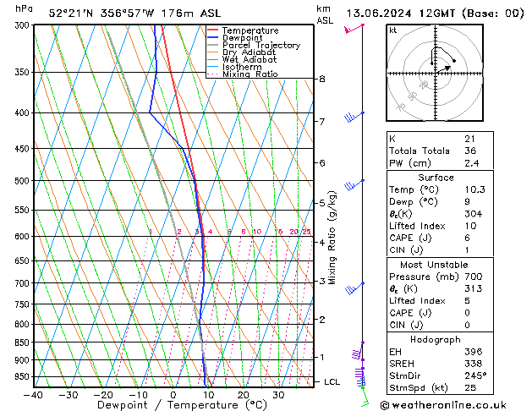Click the Most Unstable Lifted Index value 5
Viewport: 532px width, 411px height.
click(468, 301)
